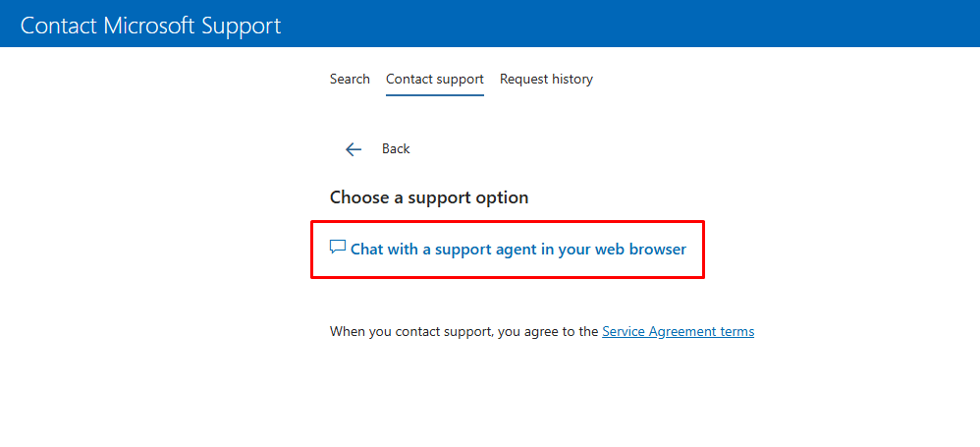The width and height of the screenshot is (980, 447).
Task: Click the Back text label
Action: [396, 148]
